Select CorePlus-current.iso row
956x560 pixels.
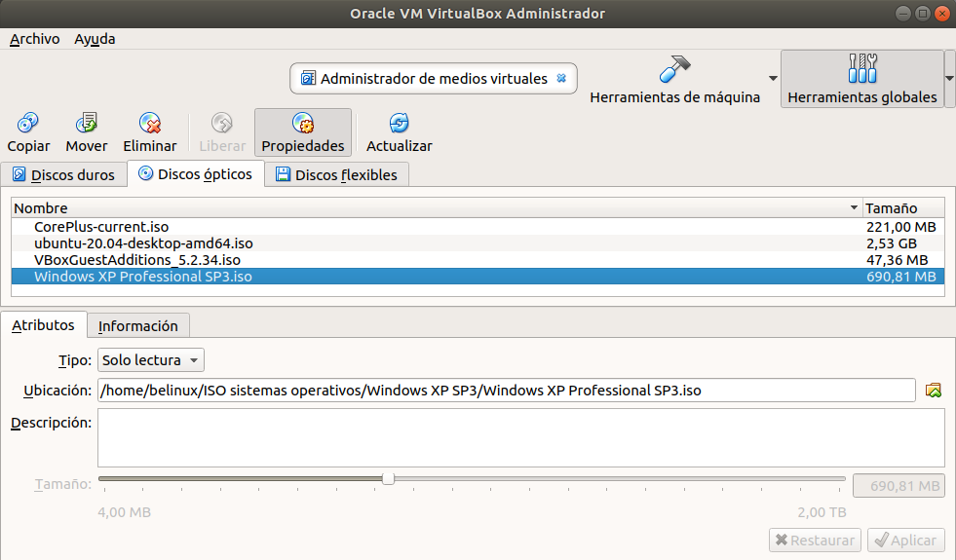478,227
